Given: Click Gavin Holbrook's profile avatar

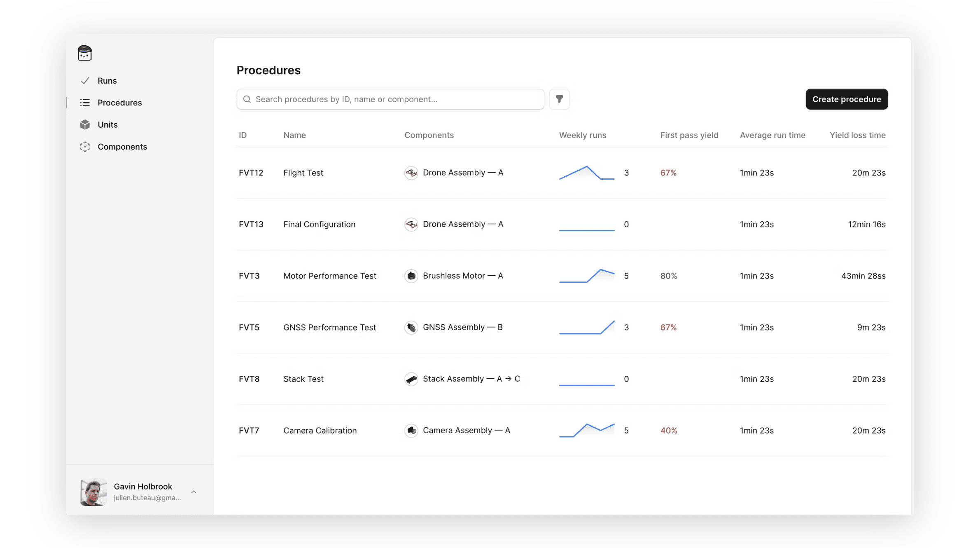Looking at the screenshot, I should tap(93, 491).
